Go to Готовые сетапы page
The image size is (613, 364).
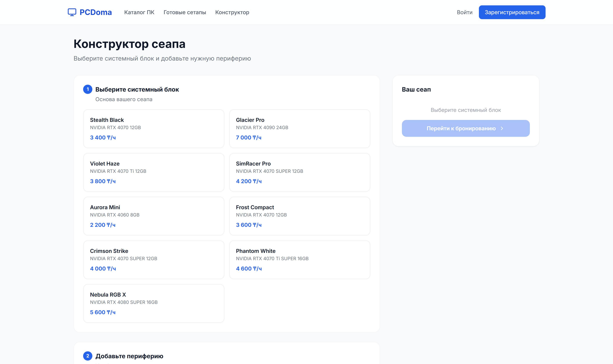pyautogui.click(x=185, y=12)
